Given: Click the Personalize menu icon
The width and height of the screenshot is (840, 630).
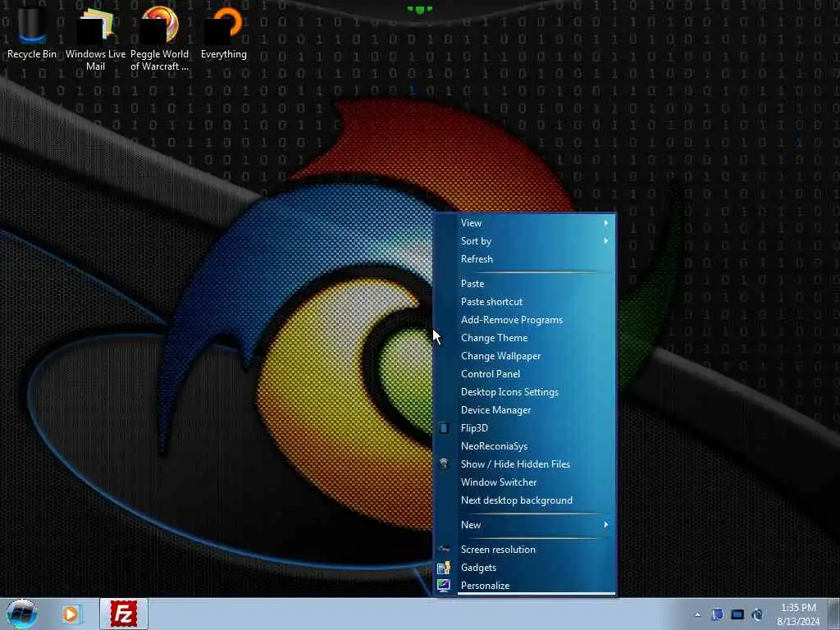Looking at the screenshot, I should pos(444,586).
